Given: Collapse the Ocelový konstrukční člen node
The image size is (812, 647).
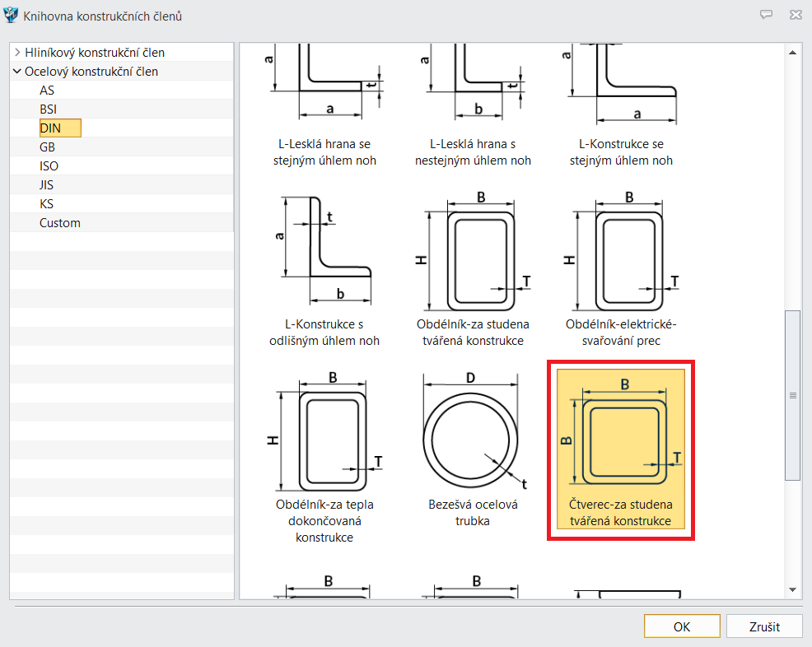Looking at the screenshot, I should tap(17, 72).
